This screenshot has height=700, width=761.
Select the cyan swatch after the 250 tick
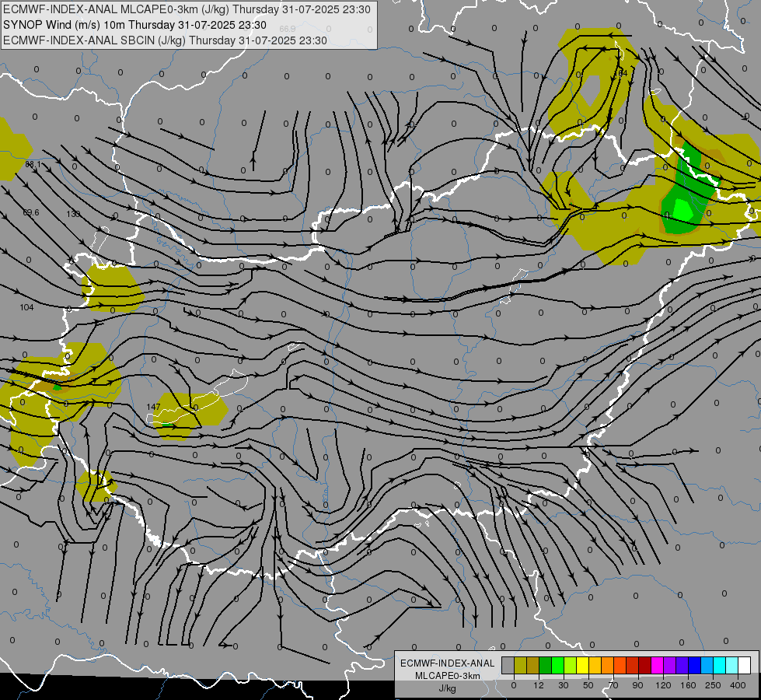click(719, 665)
